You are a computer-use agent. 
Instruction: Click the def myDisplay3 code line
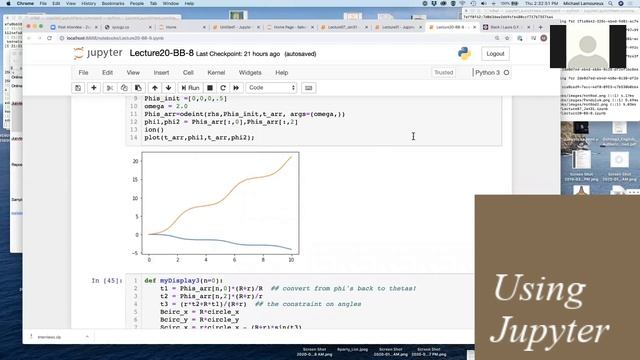coord(184,280)
